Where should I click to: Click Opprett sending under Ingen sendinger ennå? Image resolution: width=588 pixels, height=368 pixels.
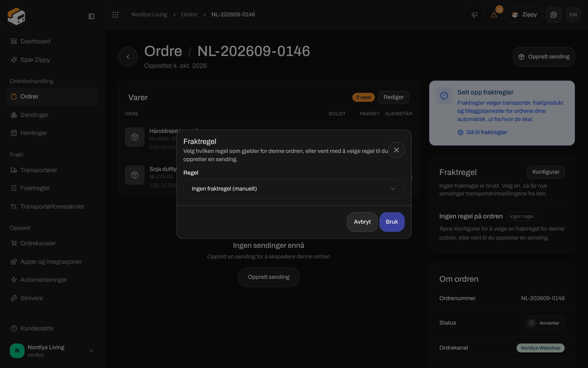[268, 277]
